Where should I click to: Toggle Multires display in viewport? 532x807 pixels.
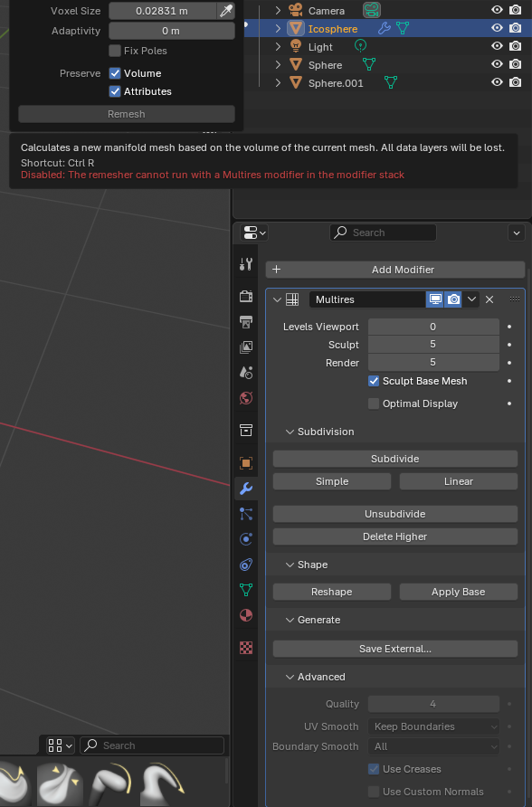[435, 299]
